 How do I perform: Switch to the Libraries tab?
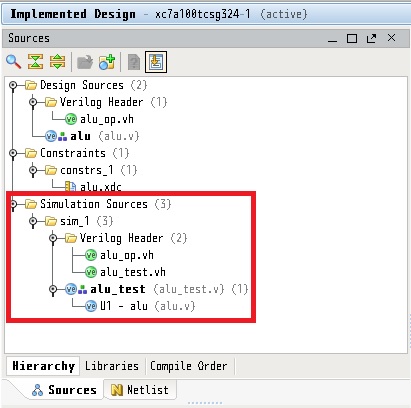click(112, 366)
